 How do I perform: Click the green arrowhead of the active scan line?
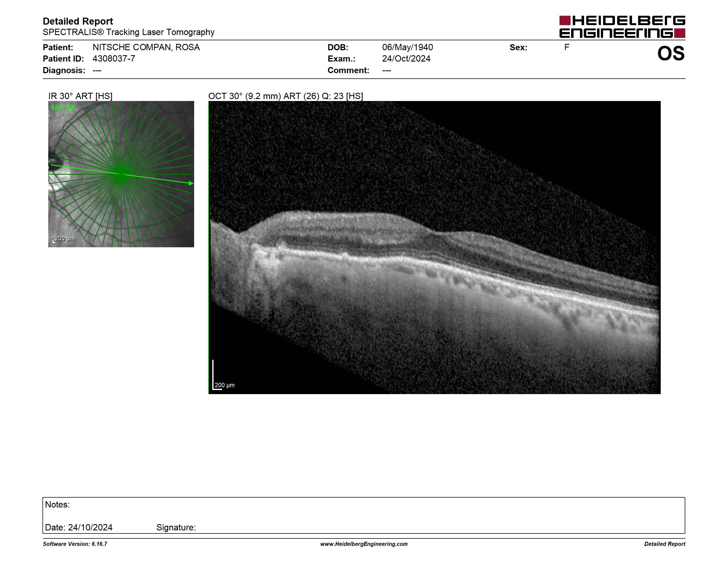click(191, 183)
